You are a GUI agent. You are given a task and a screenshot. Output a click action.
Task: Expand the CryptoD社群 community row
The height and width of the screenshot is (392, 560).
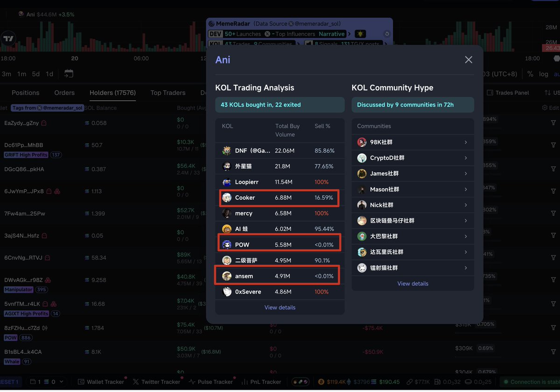(466, 158)
